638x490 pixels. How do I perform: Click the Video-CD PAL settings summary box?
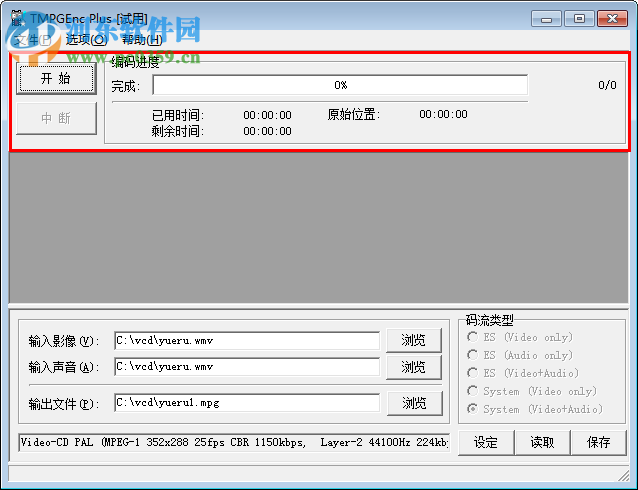coord(234,442)
